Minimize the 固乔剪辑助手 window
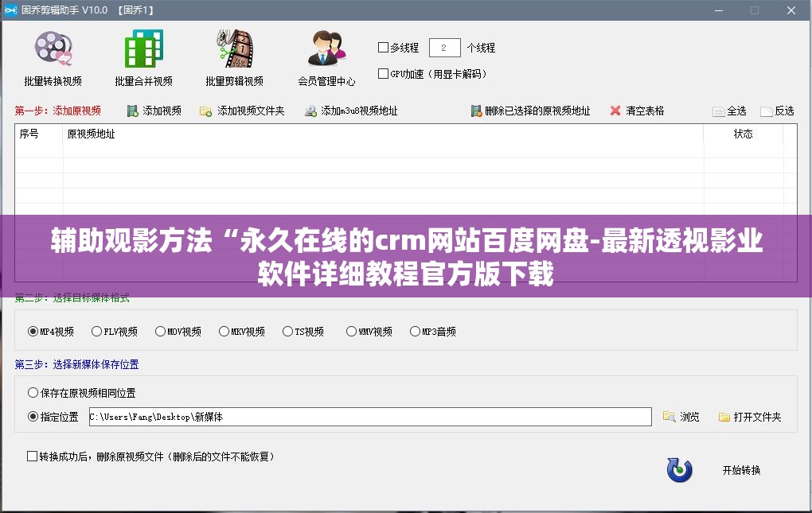Screen dimensions: 812x513 (719, 10)
